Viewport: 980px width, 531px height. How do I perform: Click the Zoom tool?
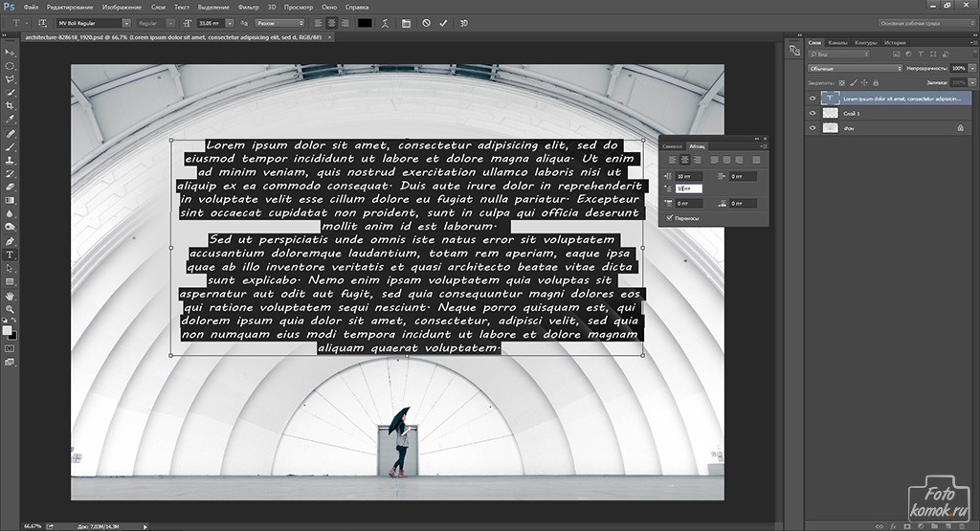[11, 309]
